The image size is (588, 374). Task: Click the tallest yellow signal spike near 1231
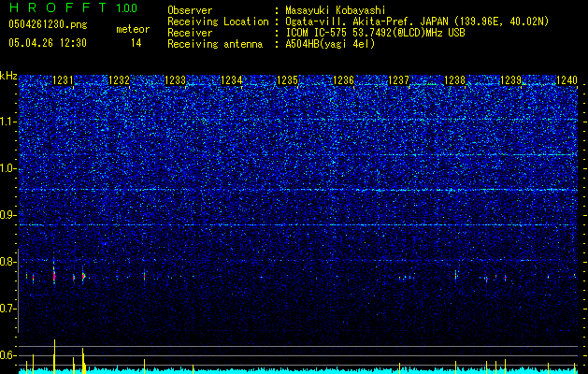click(x=54, y=356)
